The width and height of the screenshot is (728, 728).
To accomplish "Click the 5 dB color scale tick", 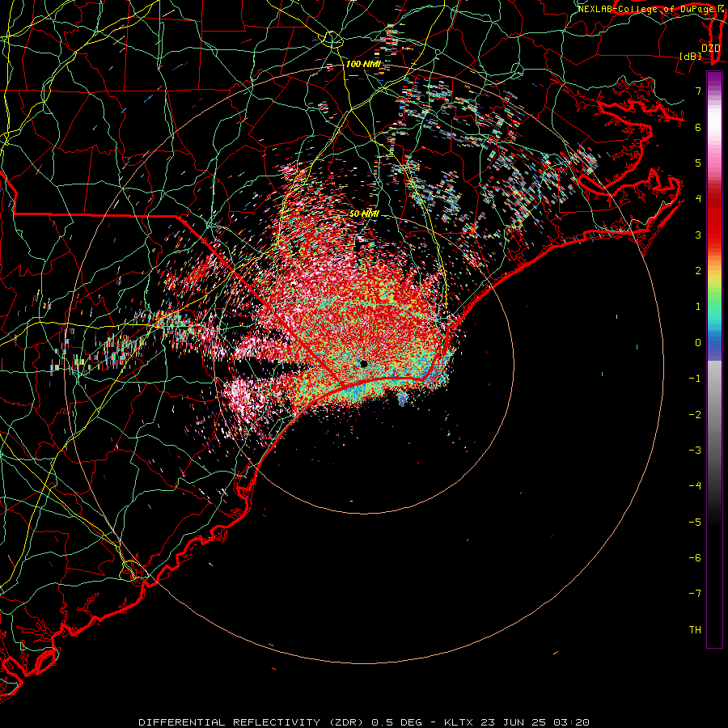I will click(698, 163).
